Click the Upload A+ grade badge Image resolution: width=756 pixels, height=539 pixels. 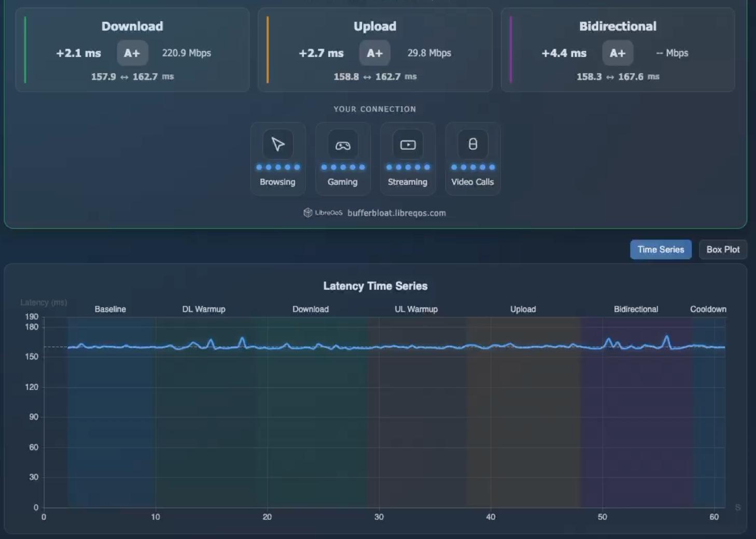pos(374,53)
